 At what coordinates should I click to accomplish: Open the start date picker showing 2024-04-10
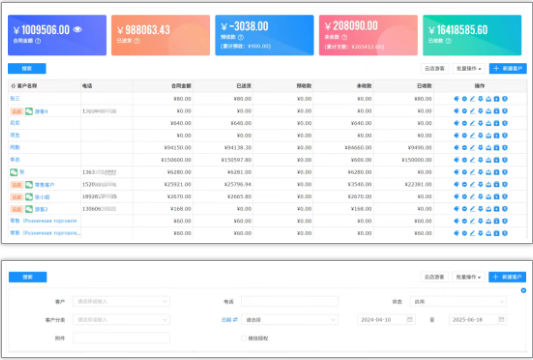pos(386,320)
